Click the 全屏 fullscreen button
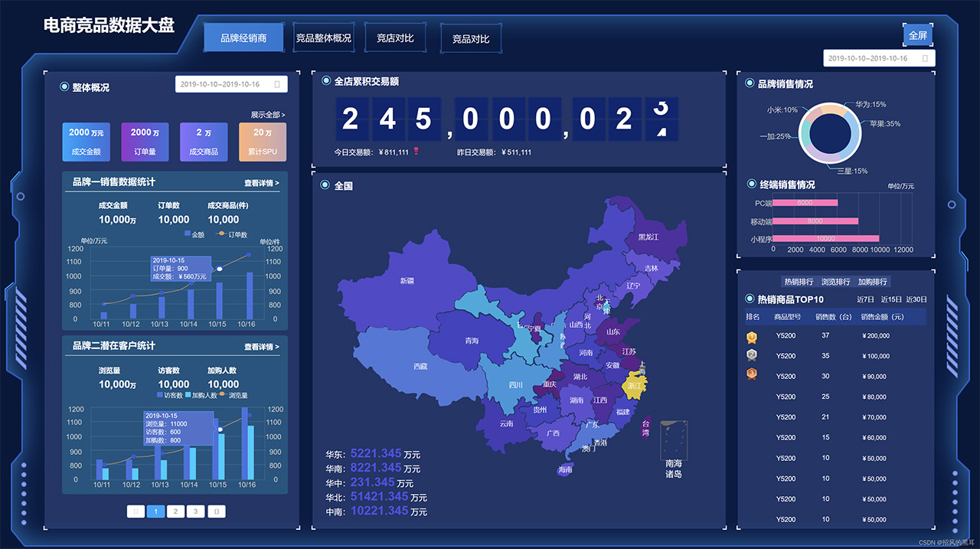980x549 pixels. pos(917,35)
